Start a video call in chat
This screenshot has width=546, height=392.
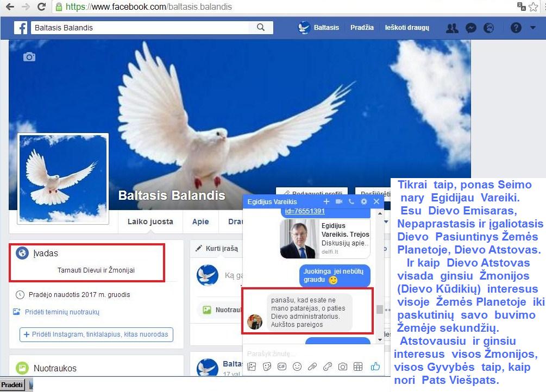coord(339,201)
